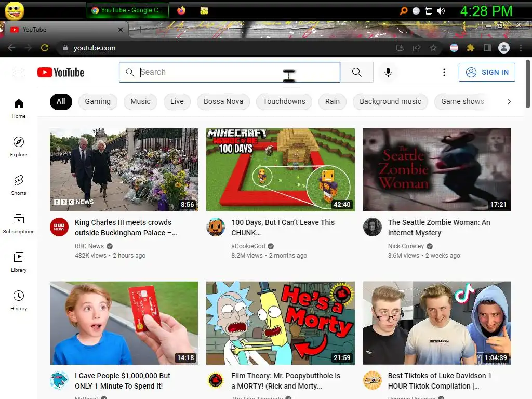Image resolution: width=532 pixels, height=399 pixels.
Task: Select the Music filter chip
Action: click(x=140, y=101)
